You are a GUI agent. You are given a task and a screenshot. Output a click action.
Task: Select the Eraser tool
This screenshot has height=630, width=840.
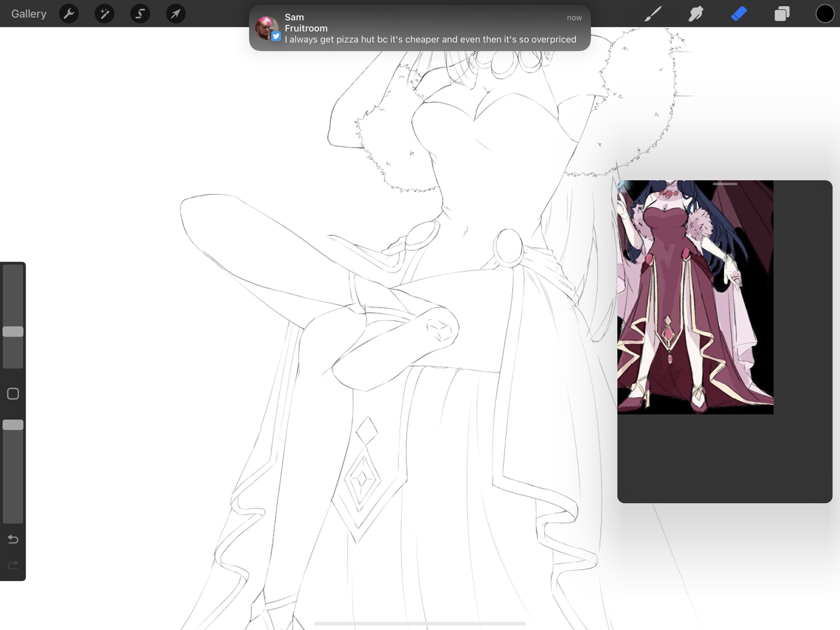[x=739, y=14]
